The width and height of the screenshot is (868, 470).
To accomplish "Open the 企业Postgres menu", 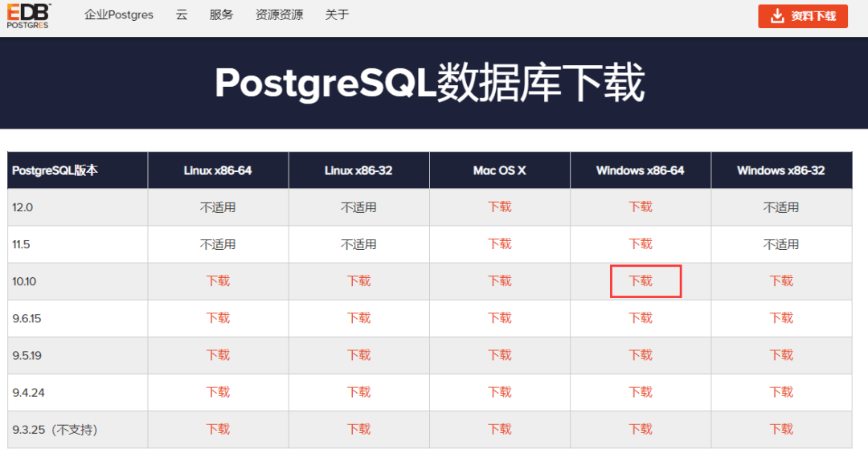I will 118,15.
